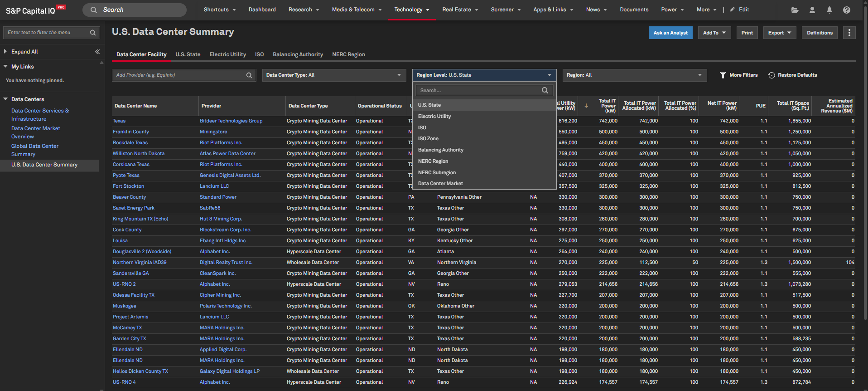Screen dimensions: 868x391
Task: Open the Bitdeer Technologies Group provider link
Action: pyautogui.click(x=231, y=121)
